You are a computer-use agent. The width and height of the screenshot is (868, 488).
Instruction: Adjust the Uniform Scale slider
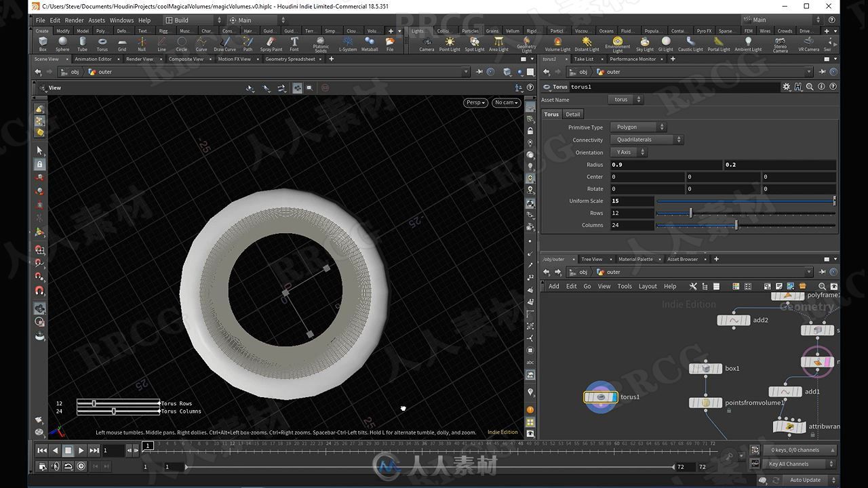pos(746,201)
